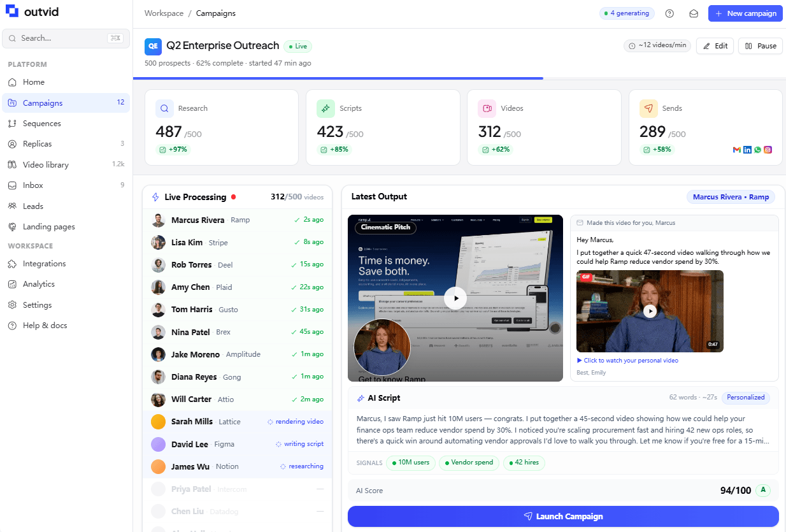Click the Launch Campaign button
Image resolution: width=786 pixels, height=532 pixels.
coord(563,517)
